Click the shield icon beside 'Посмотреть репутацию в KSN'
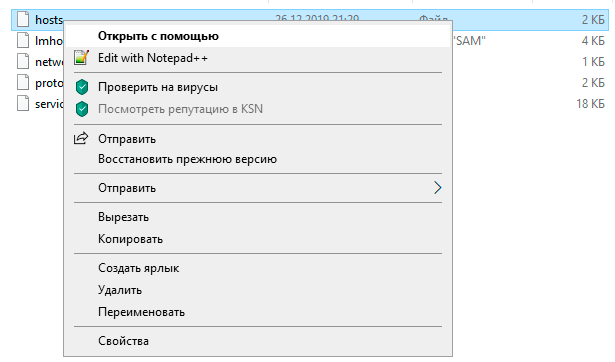The width and height of the screenshot is (615, 362). 82,109
